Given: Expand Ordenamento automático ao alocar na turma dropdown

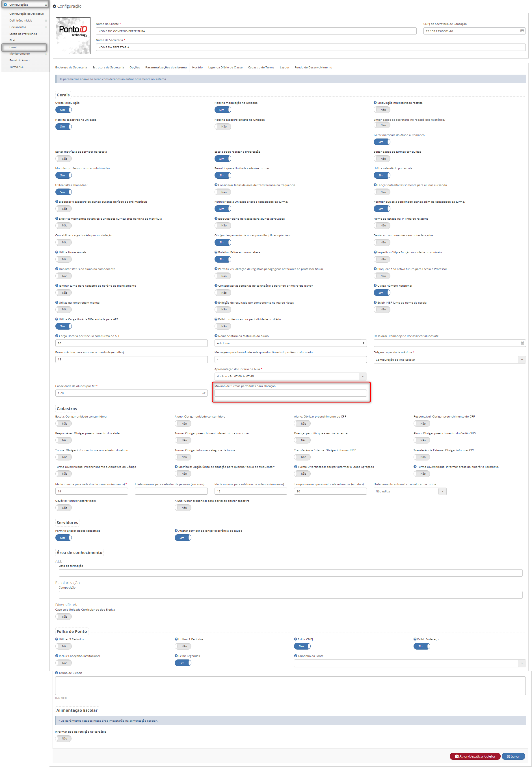Looking at the screenshot, I should (410, 491).
